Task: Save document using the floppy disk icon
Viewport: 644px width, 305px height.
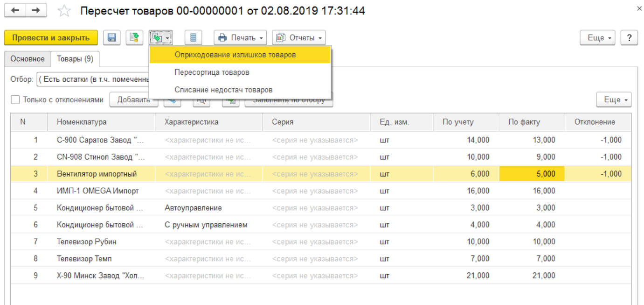Action: pos(112,38)
